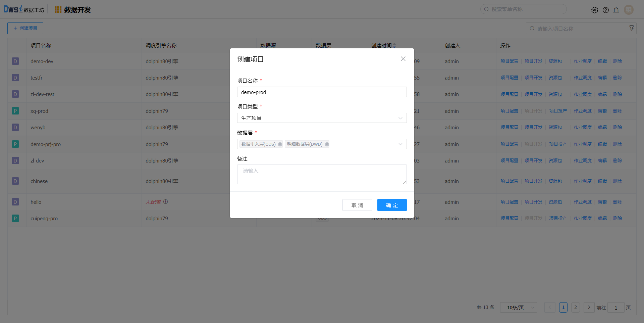The width and height of the screenshot is (644, 323).
Task: Click the user avatar icon
Action: click(629, 10)
